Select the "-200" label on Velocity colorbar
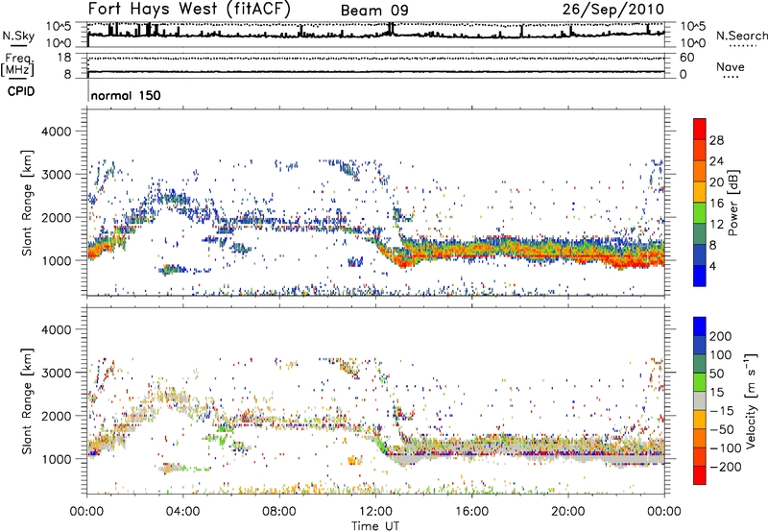Viewport: 768px width, 532px height. click(x=725, y=467)
